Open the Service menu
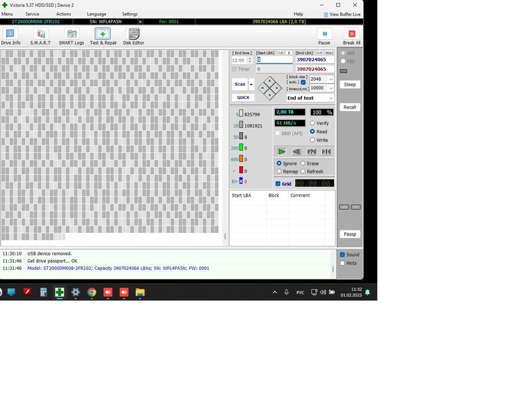The image size is (531, 420). pos(32,14)
